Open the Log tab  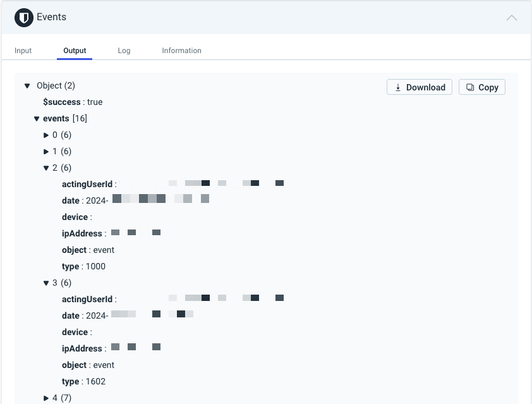tap(124, 50)
